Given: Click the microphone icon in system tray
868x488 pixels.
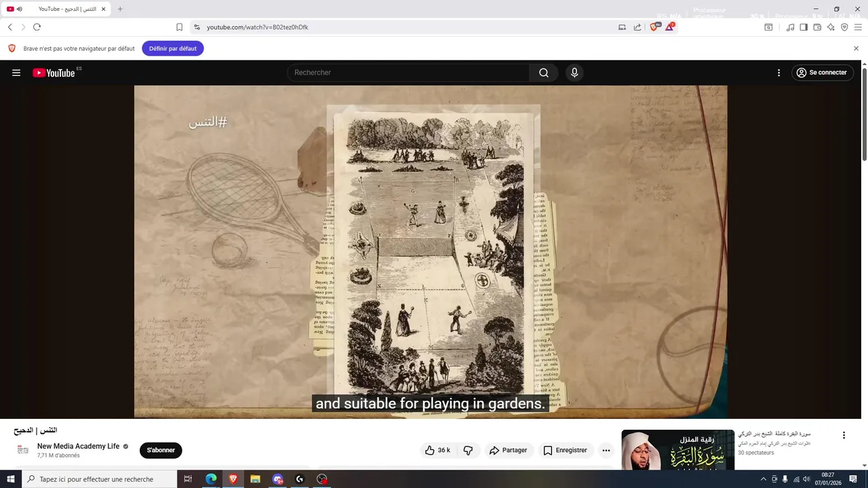Looking at the screenshot, I should coord(785,479).
